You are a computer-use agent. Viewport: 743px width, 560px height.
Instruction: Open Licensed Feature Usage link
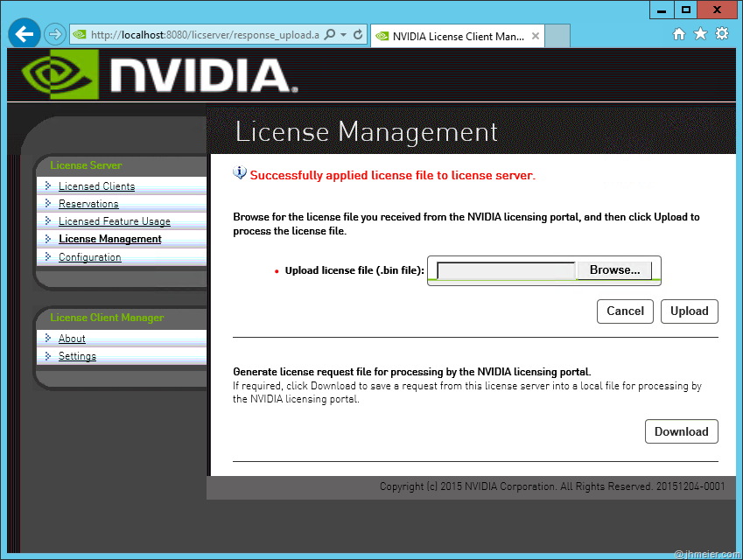point(114,221)
